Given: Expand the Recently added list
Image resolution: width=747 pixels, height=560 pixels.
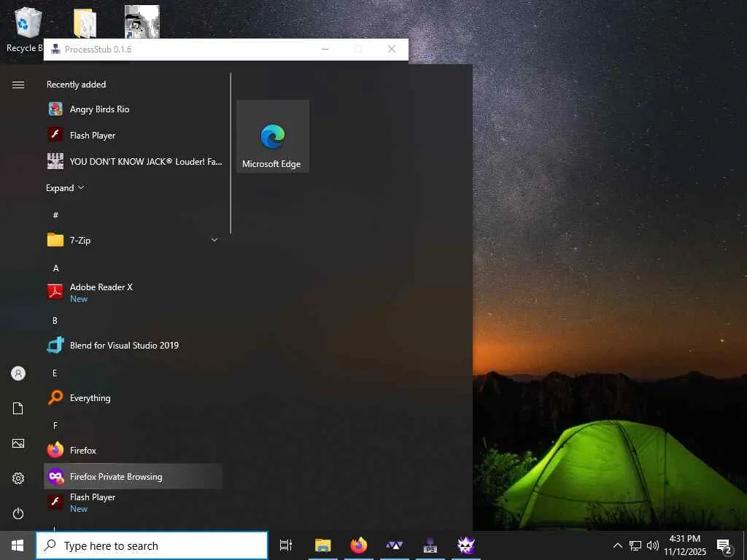Looking at the screenshot, I should click(65, 187).
